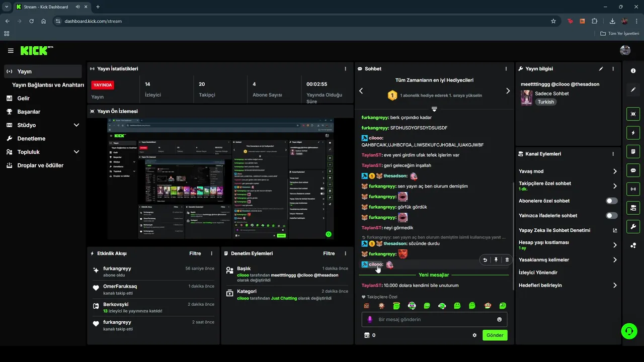Open Yayın İstatistikleri three-dot menu
This screenshot has width=644, height=362.
coord(345,69)
